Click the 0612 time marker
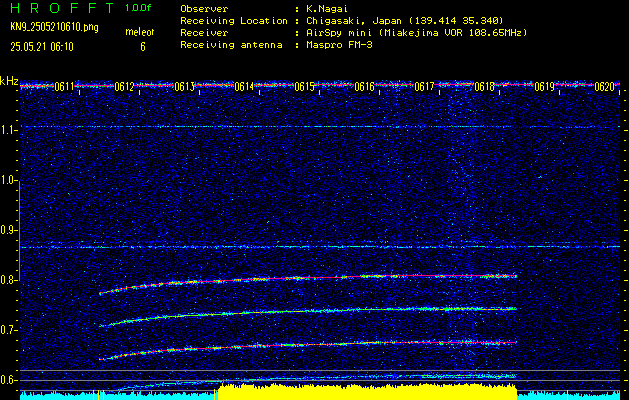 (x=124, y=87)
